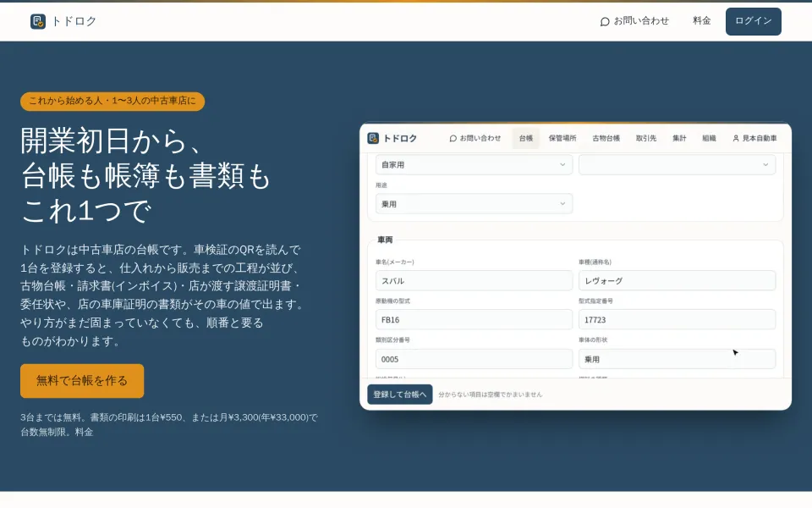This screenshot has width=812, height=508.
Task: Open the 集計 tab in the preview
Action: pos(679,138)
